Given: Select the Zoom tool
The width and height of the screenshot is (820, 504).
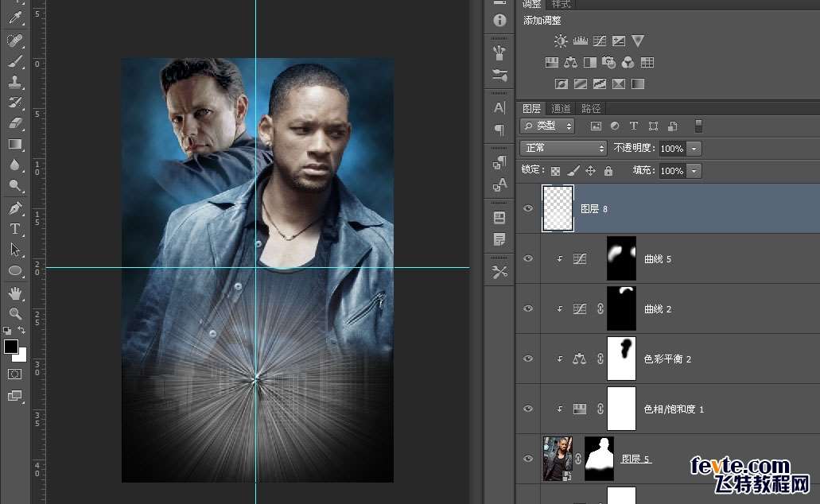Looking at the screenshot, I should pyautogui.click(x=15, y=313).
